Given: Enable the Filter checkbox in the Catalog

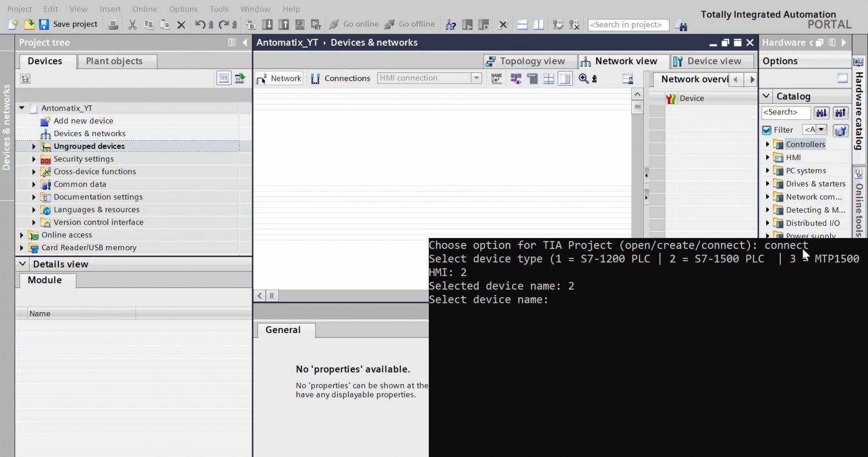Looking at the screenshot, I should tap(767, 129).
